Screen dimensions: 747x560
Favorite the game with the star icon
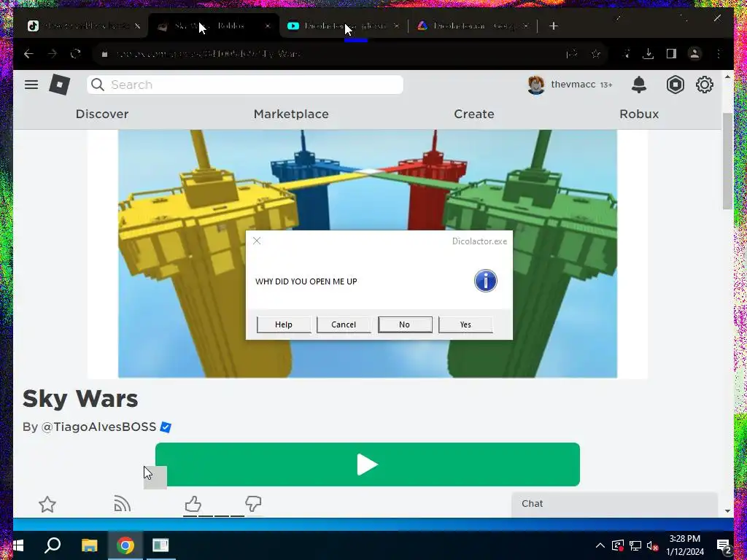[x=47, y=505]
